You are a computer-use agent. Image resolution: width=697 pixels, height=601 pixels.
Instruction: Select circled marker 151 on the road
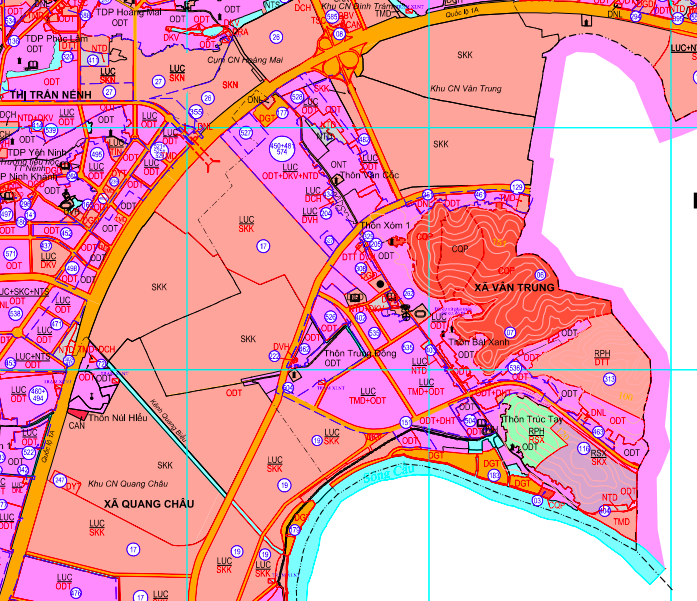405,423
